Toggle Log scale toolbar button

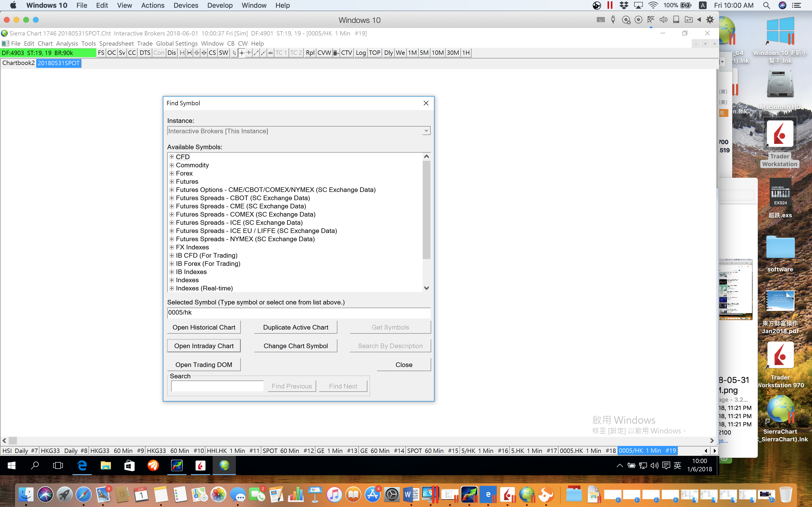[x=361, y=53]
